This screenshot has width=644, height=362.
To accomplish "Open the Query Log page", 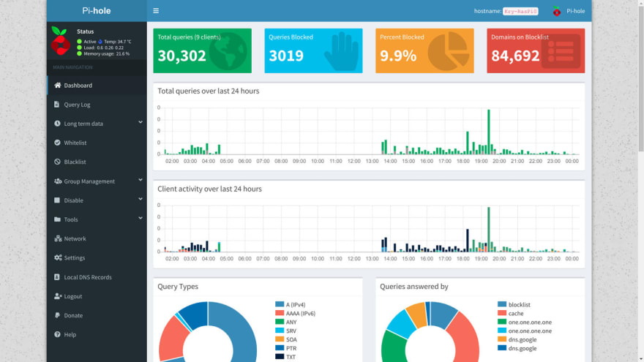I will [x=97, y=105].
